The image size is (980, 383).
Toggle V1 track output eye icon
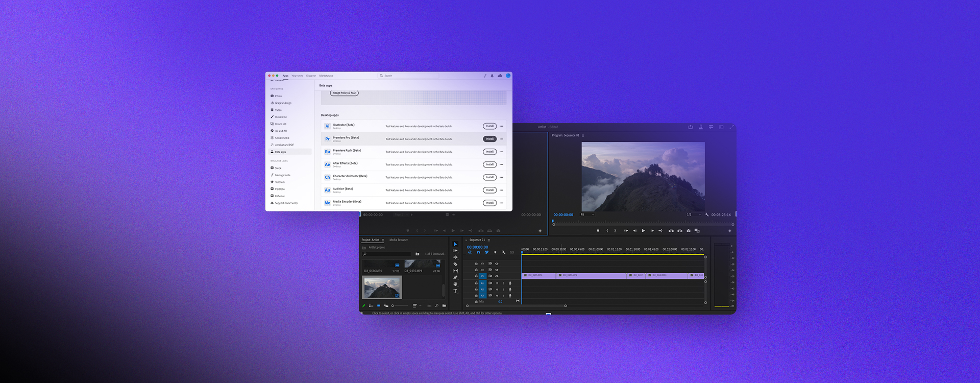coord(497,276)
